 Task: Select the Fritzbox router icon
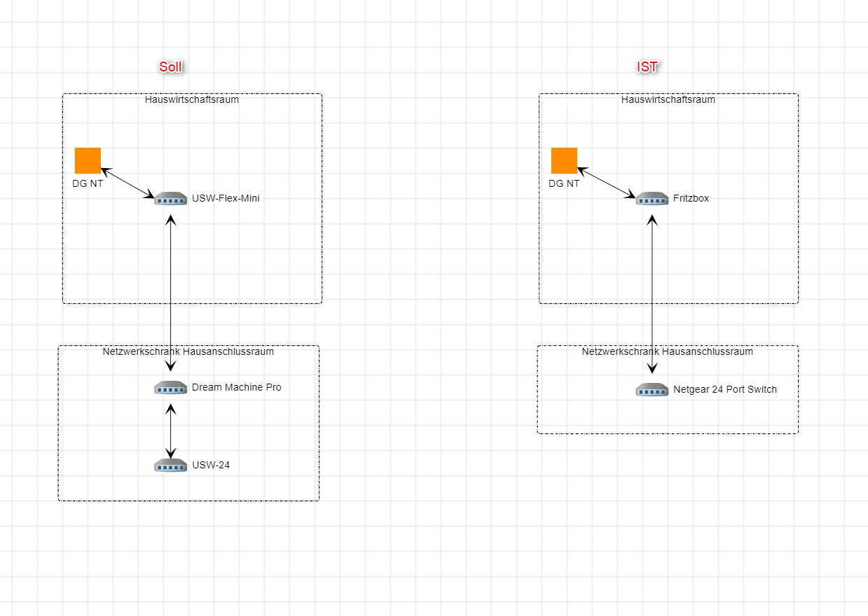pyautogui.click(x=652, y=198)
